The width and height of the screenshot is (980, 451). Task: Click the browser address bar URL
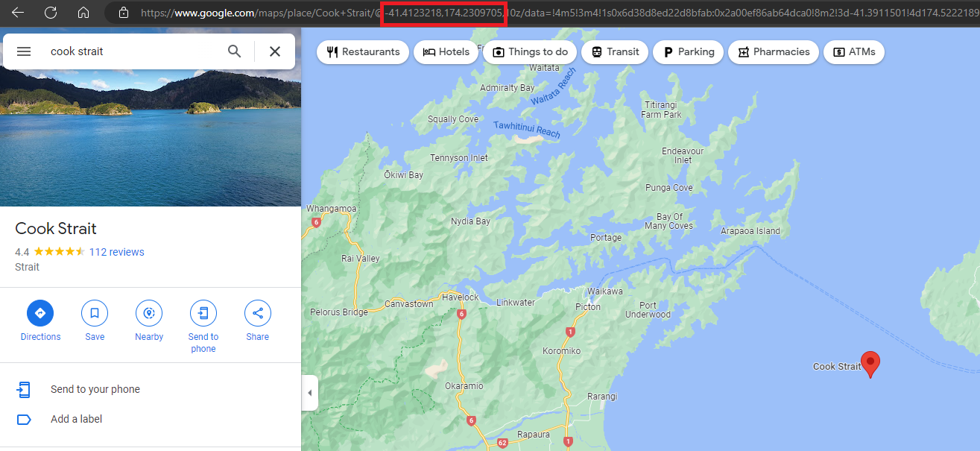tap(559, 12)
